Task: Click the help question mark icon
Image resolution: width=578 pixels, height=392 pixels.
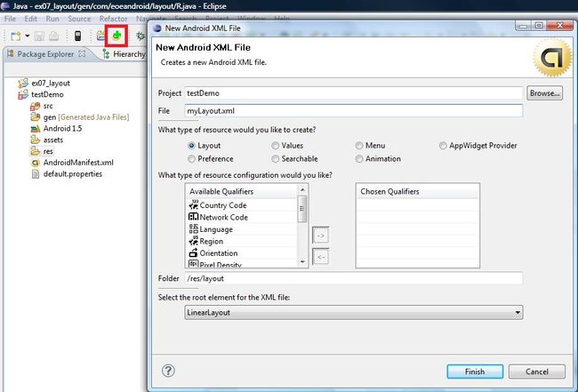Action: [168, 371]
